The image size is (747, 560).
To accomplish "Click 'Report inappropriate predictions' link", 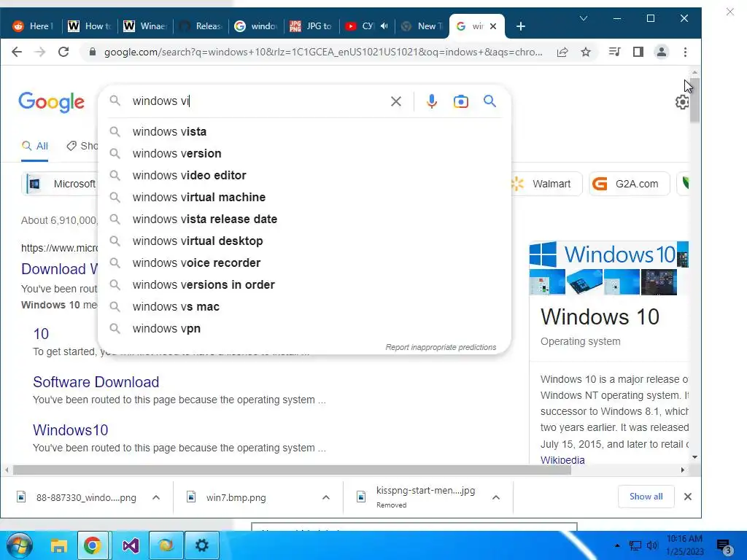I will point(441,347).
